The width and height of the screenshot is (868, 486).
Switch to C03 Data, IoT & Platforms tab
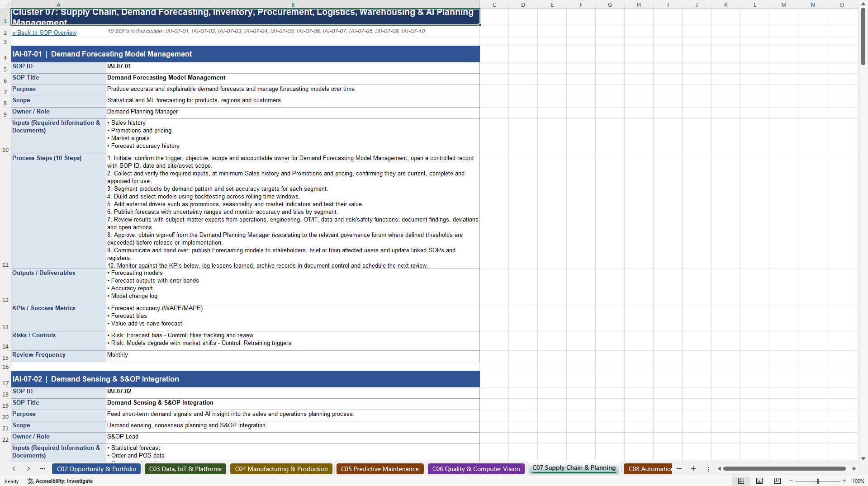(185, 469)
